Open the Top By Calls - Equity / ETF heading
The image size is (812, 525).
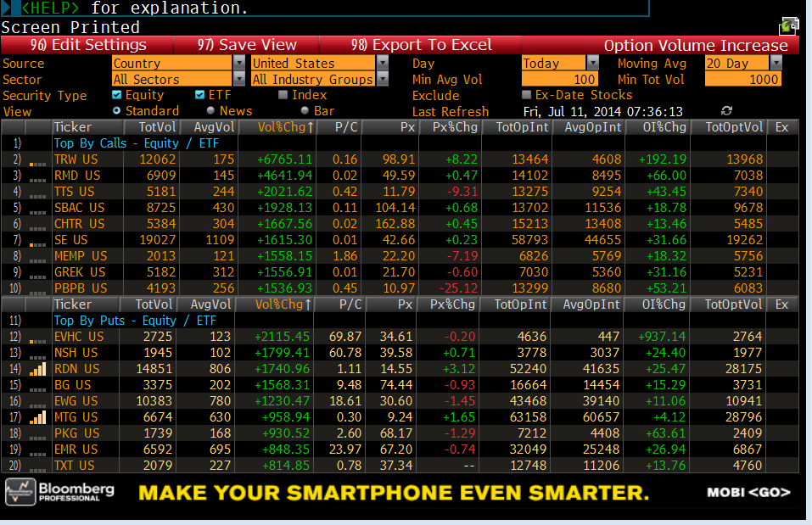click(137, 143)
